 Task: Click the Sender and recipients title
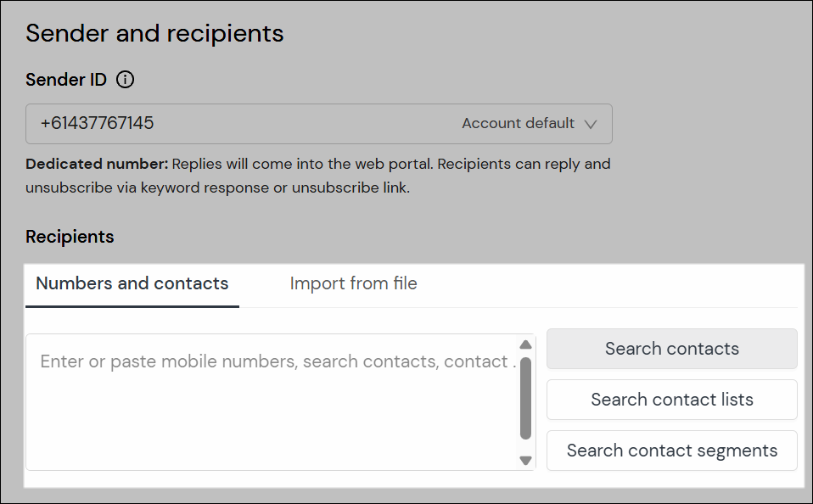tap(154, 33)
